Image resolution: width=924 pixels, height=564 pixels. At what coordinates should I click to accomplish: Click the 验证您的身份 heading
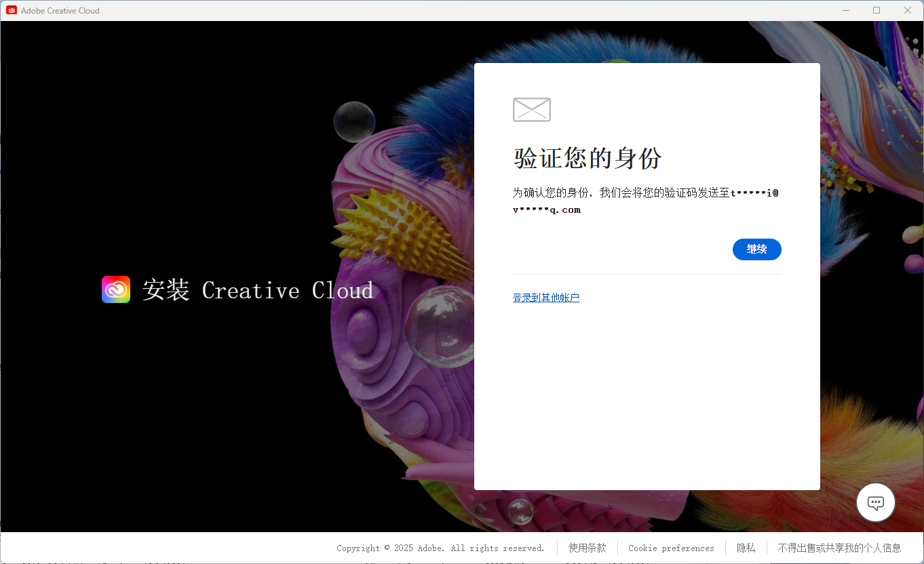click(x=588, y=159)
